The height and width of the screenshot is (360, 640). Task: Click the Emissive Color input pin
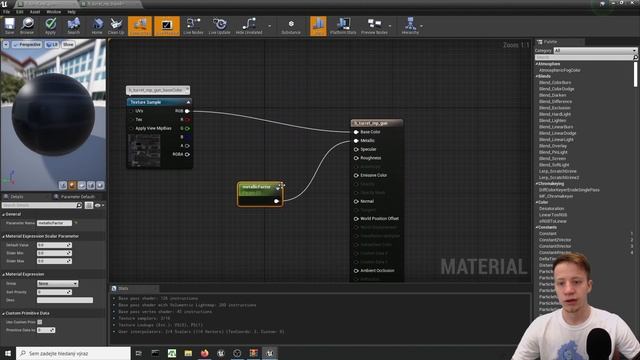coord(356,175)
